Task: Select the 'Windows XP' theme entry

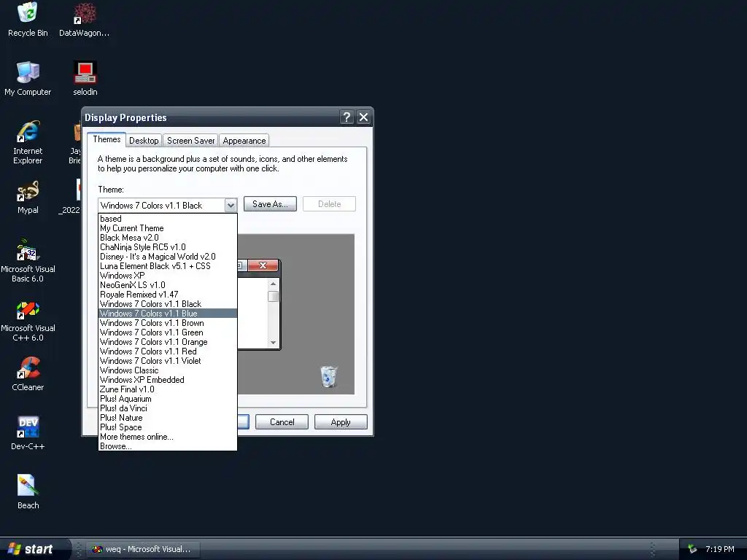Action: click(x=168, y=276)
